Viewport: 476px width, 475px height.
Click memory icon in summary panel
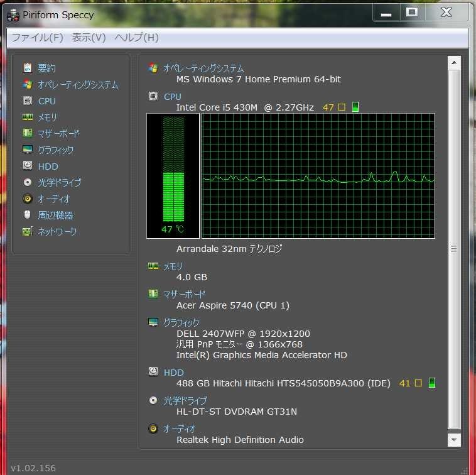tap(153, 266)
